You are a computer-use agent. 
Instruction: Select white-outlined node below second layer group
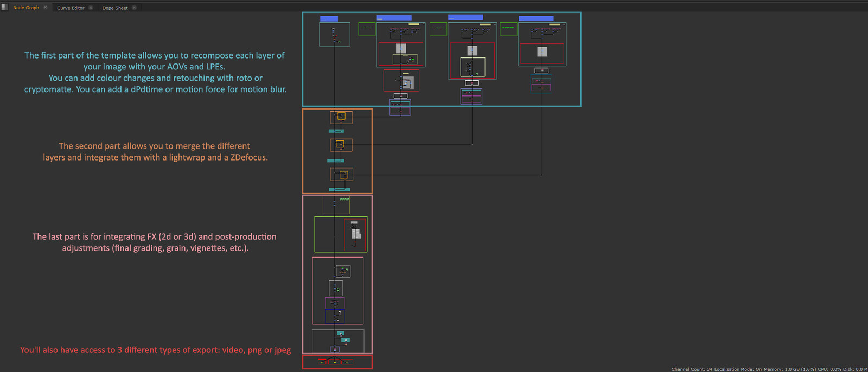400,95
